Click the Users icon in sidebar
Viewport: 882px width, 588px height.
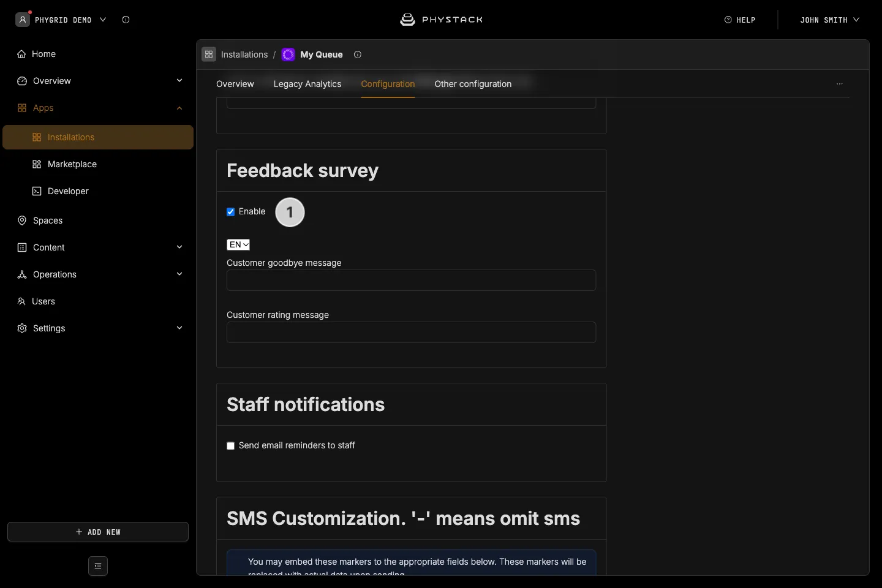pyautogui.click(x=21, y=301)
